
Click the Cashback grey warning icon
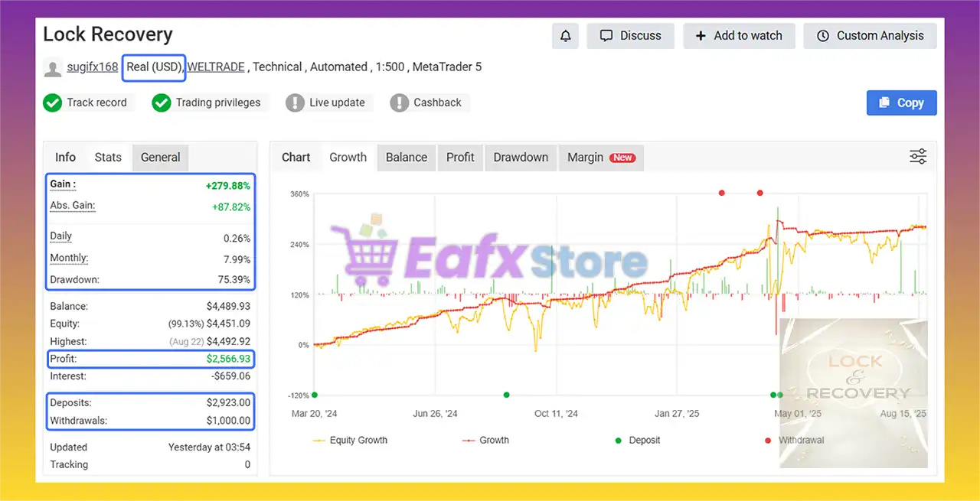pos(399,102)
